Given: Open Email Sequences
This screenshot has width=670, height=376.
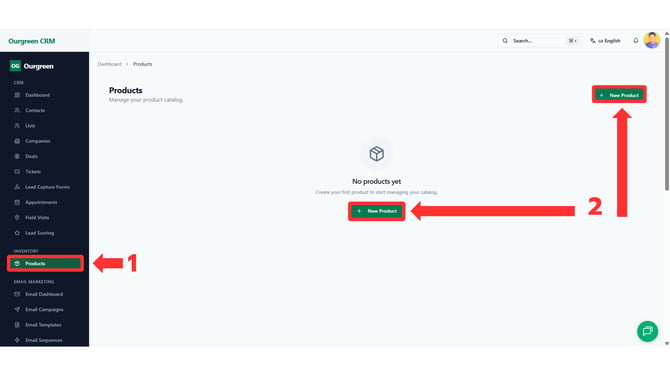Looking at the screenshot, I should (45, 340).
